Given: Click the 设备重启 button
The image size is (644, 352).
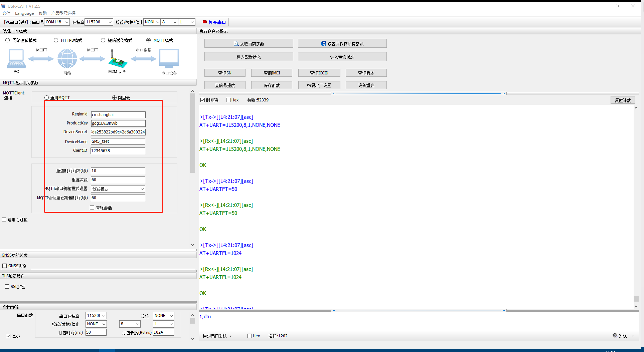Looking at the screenshot, I should click(x=366, y=85).
